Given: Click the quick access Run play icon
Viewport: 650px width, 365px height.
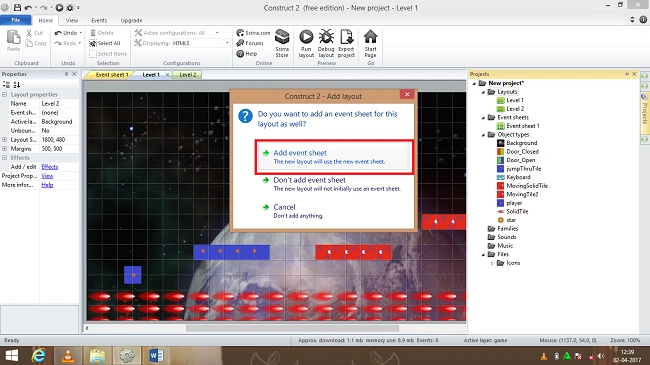Looking at the screenshot, I should click(x=59, y=7).
